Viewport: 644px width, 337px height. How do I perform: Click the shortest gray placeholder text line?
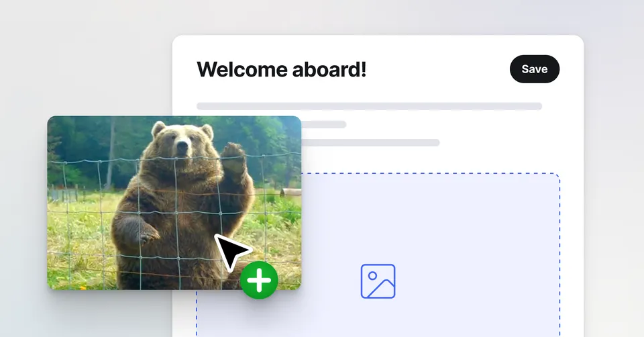[x=325, y=124]
